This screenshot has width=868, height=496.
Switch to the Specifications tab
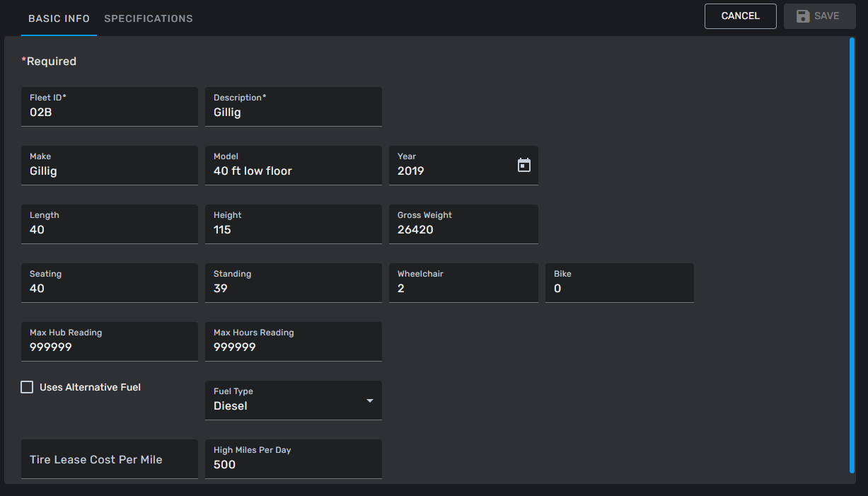(x=149, y=18)
